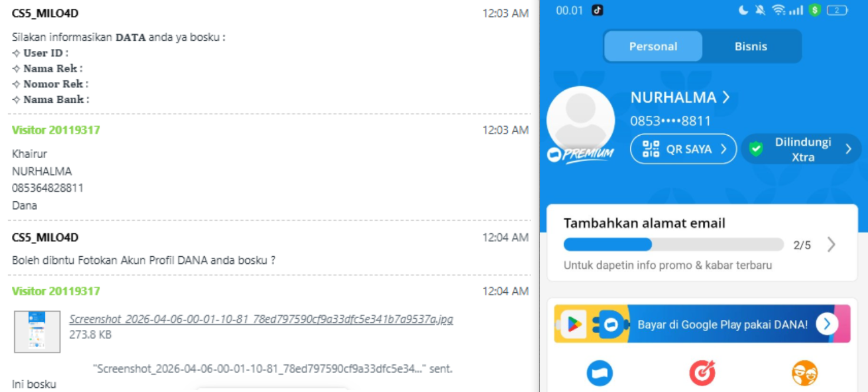Open the Screenshot jpg file link
This screenshot has width=868, height=392.
click(261, 319)
